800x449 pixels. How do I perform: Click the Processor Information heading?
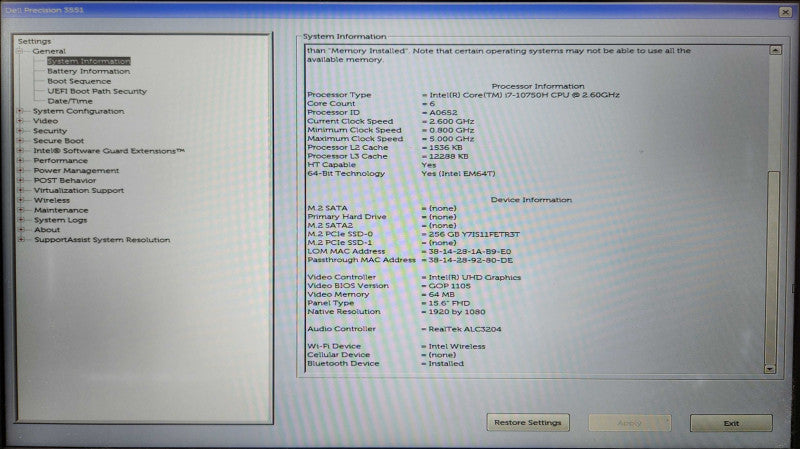[x=538, y=86]
